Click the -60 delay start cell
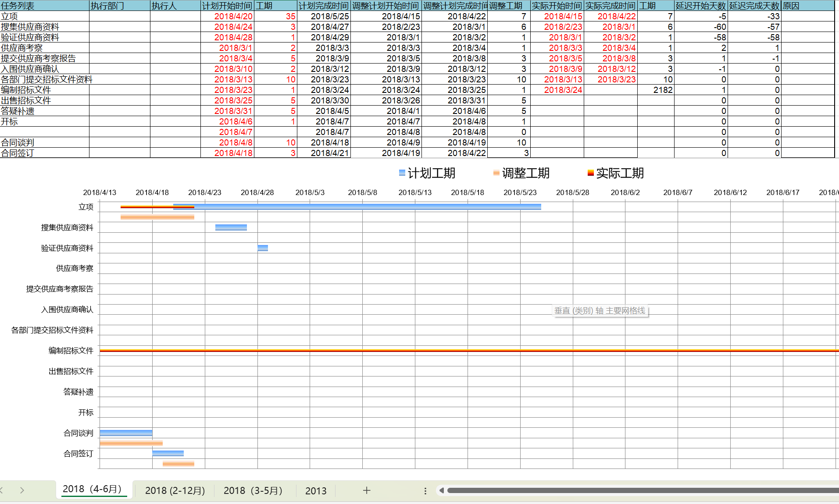The height and width of the screenshot is (504, 839). (701, 27)
